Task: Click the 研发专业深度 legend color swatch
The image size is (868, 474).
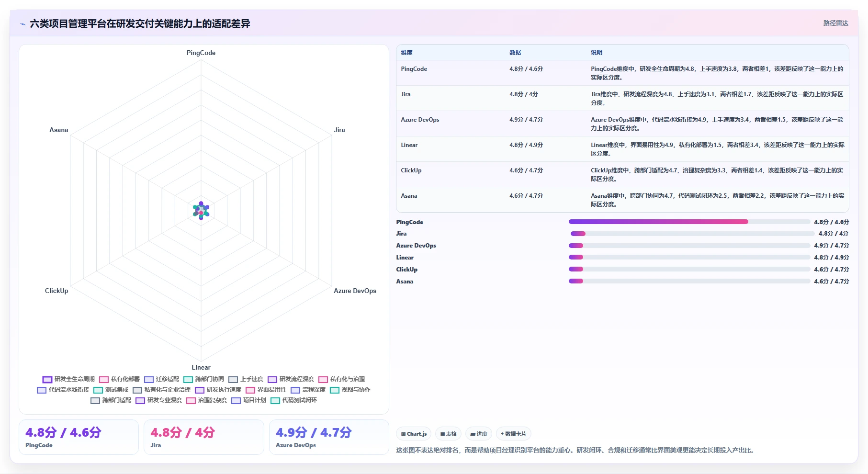Action: [140, 401]
